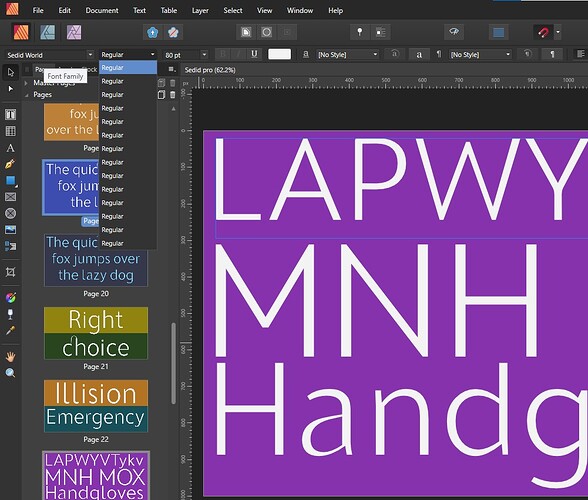Select the Frame Text tool
Screen dimensions: 588x500
pos(10,114)
